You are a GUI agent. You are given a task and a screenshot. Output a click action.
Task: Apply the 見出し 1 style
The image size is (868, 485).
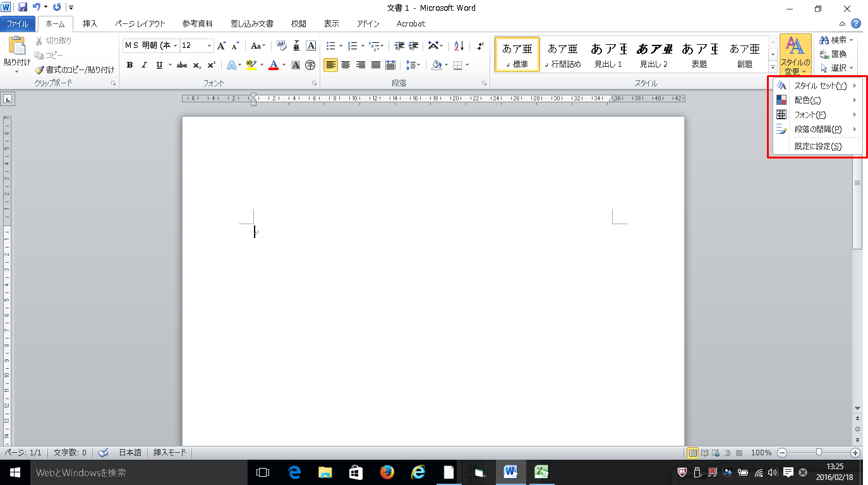(x=608, y=54)
